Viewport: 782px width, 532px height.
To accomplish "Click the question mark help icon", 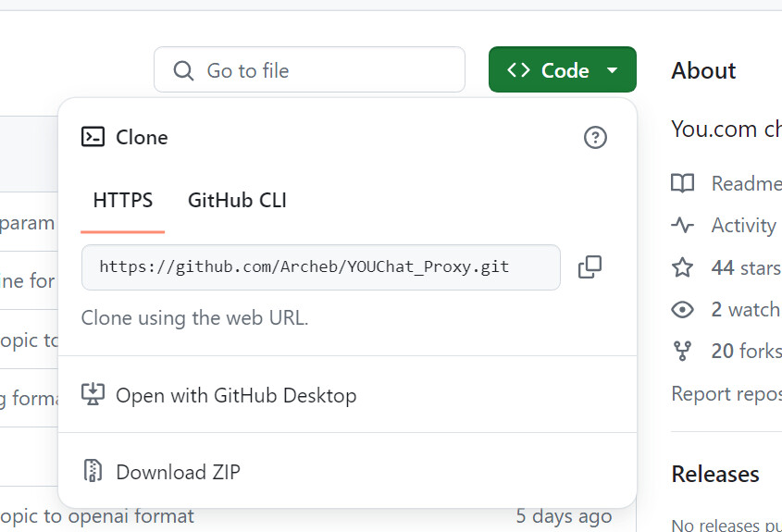I will tap(595, 138).
